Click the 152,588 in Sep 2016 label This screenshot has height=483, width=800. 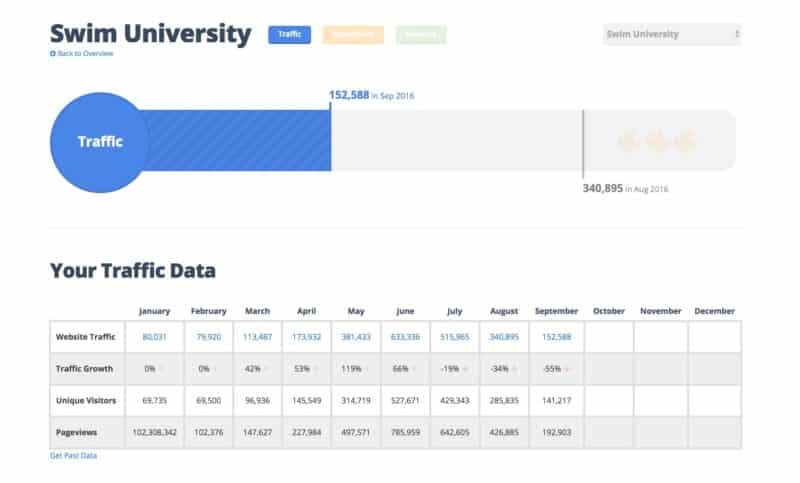(371, 95)
